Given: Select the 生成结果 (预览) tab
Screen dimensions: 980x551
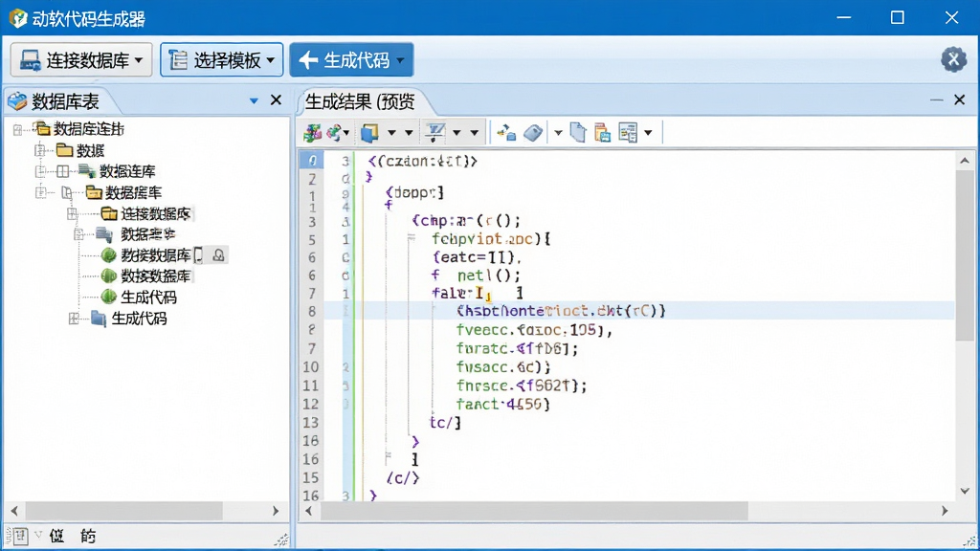Looking at the screenshot, I should [x=360, y=101].
